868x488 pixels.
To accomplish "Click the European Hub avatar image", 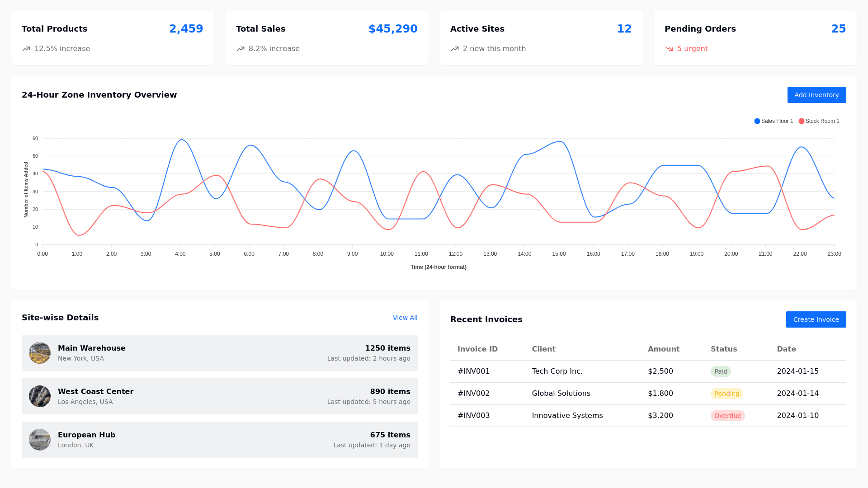I will pyautogui.click(x=40, y=440).
